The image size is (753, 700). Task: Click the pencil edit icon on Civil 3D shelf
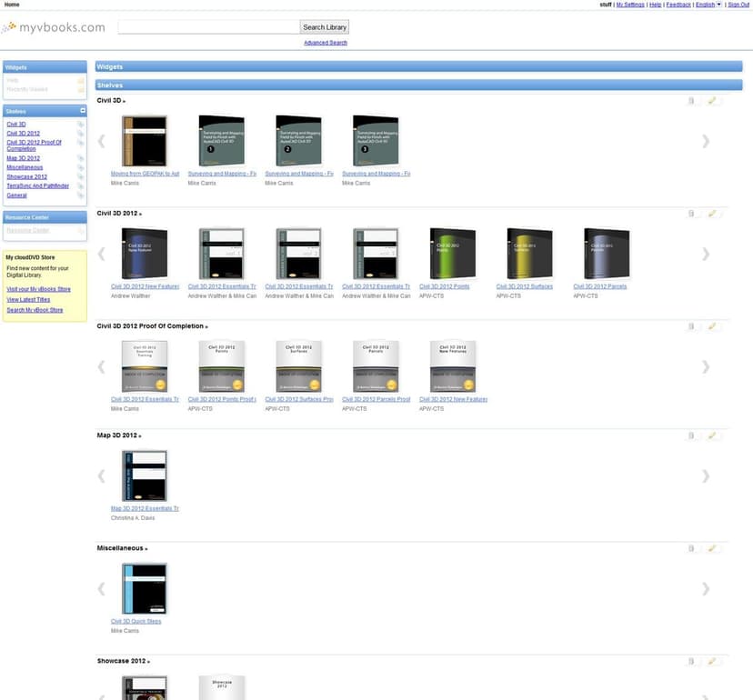pos(712,100)
